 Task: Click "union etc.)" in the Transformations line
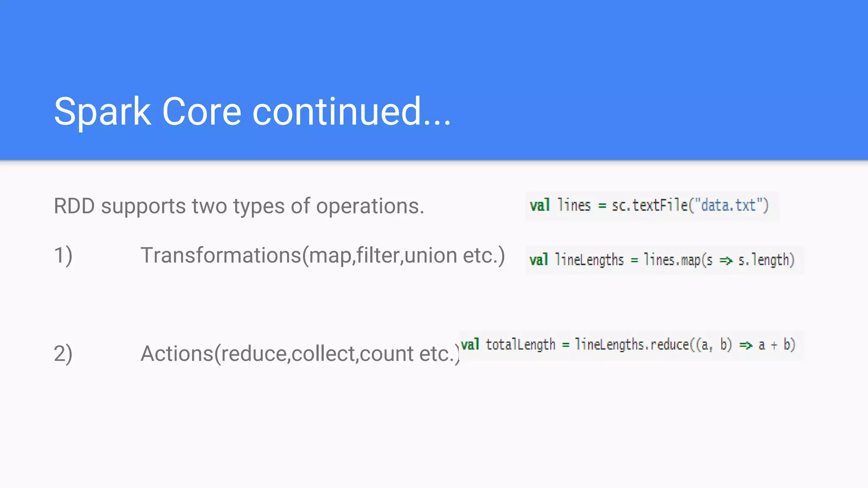pos(454,255)
